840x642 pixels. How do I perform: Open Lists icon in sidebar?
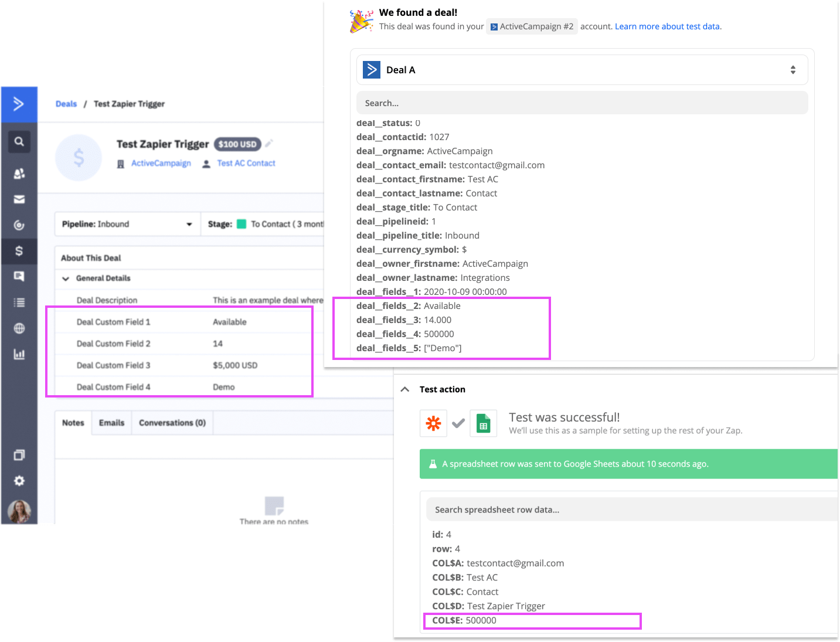click(19, 303)
